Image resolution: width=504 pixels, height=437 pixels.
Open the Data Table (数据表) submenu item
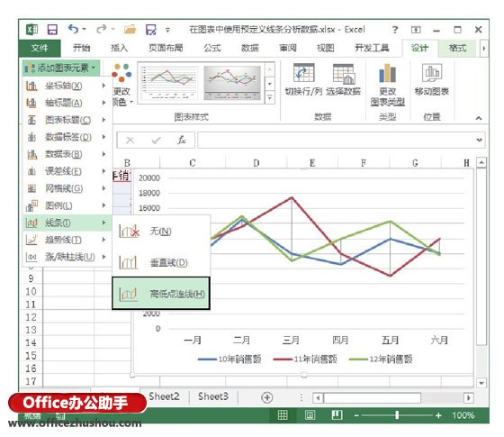[x=67, y=154]
